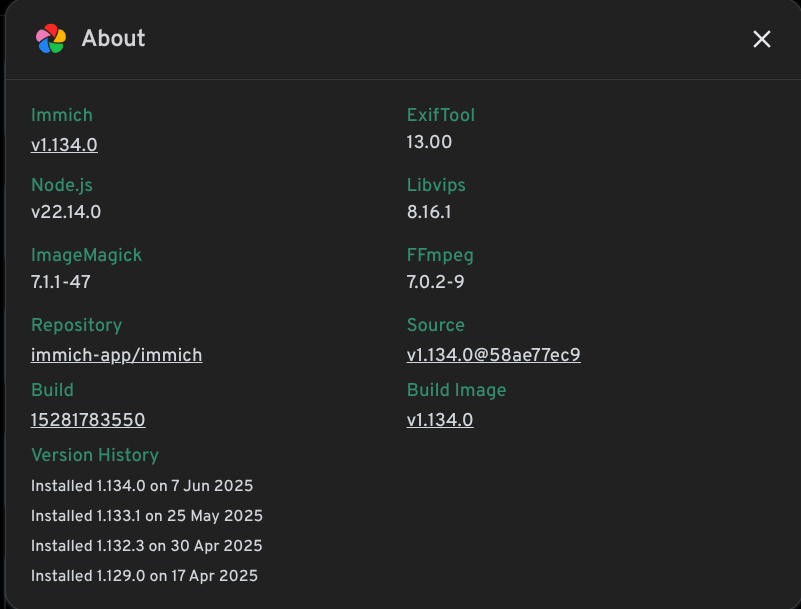Click the Node.js version v22.14.0 value
Screen dimensions: 801x609
pyautogui.click(x=66, y=212)
